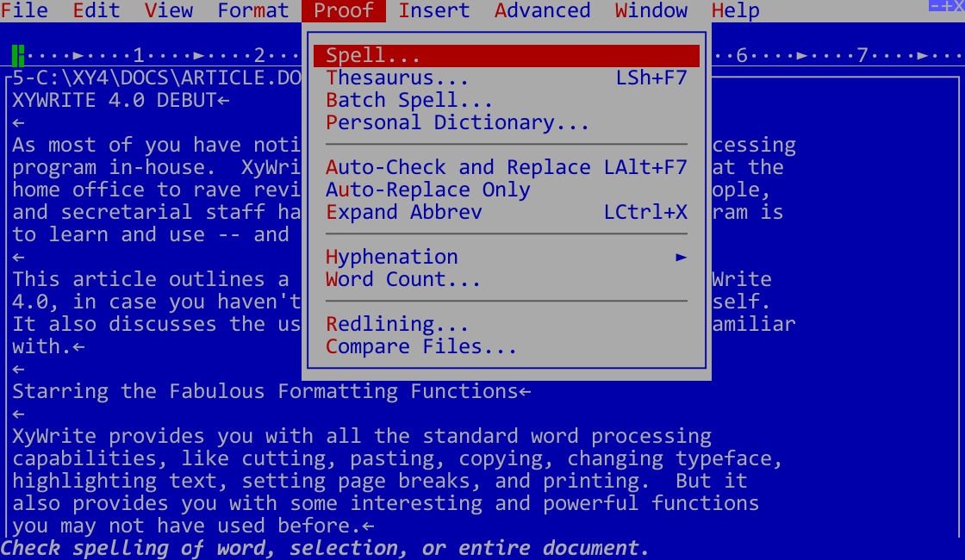
Task: Click the word 'cessing' right of the menu
Action: (x=754, y=146)
